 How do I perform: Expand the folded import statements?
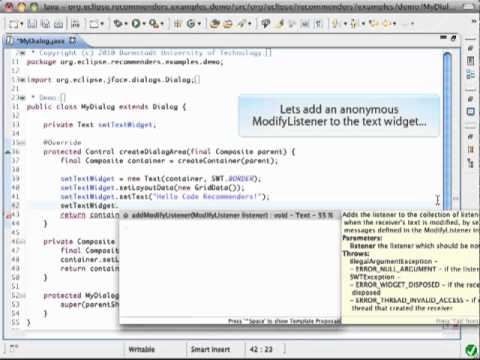[22, 80]
